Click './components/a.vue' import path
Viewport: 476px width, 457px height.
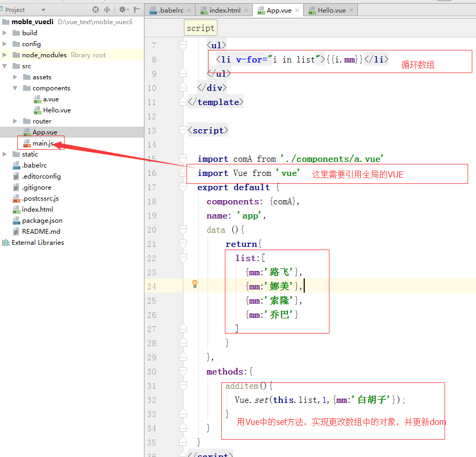[x=332, y=159]
